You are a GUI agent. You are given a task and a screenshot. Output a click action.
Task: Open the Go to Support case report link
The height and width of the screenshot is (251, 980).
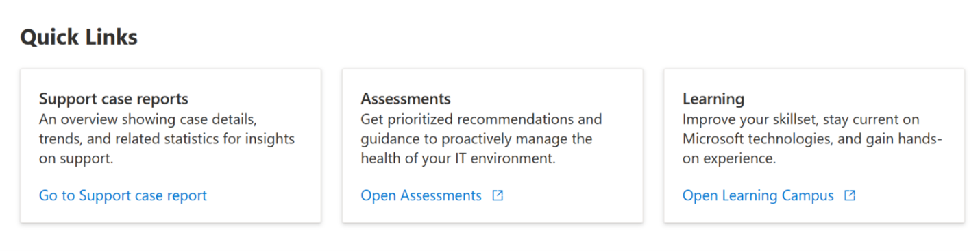(123, 195)
